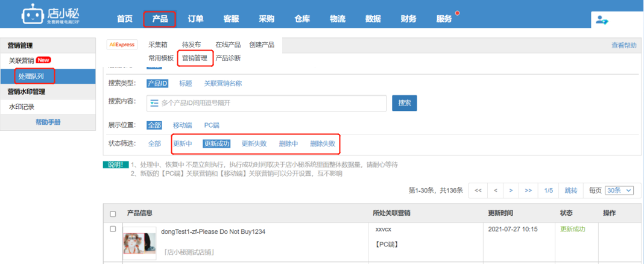The image size is (644, 264).
Task: Open the 仓库 menu
Action: [x=302, y=19]
